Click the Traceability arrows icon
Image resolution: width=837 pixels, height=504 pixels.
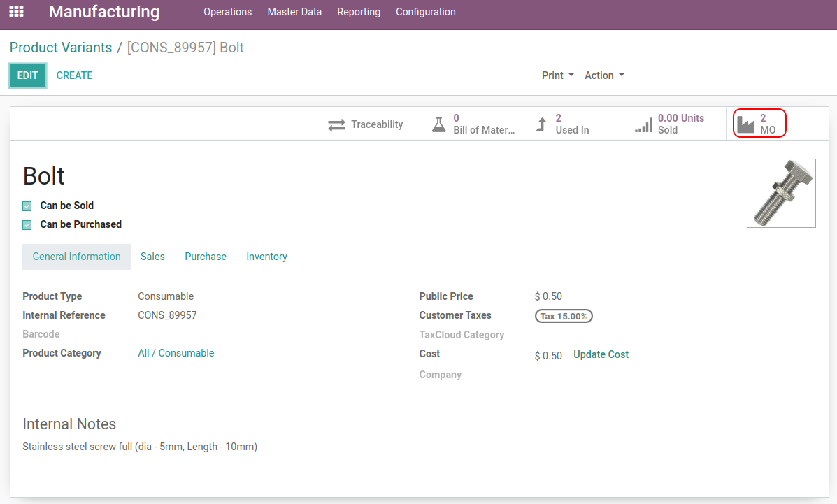click(x=337, y=124)
